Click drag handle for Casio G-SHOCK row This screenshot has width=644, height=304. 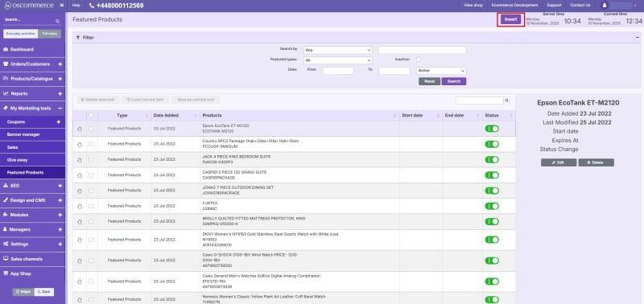[x=79, y=261]
